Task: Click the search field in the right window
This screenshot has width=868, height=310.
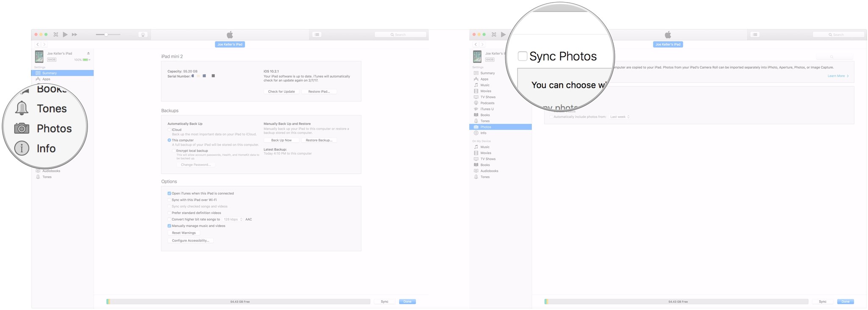Action: pos(839,35)
